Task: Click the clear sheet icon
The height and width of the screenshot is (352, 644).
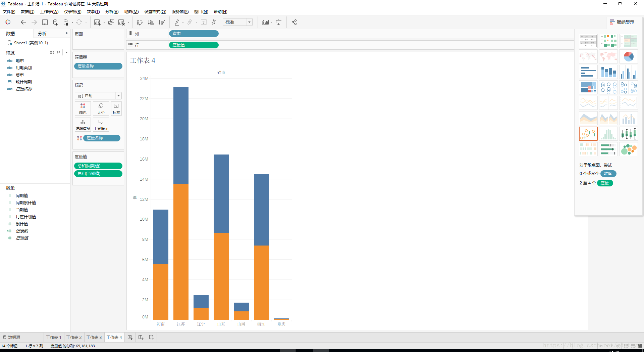Action: (x=121, y=22)
